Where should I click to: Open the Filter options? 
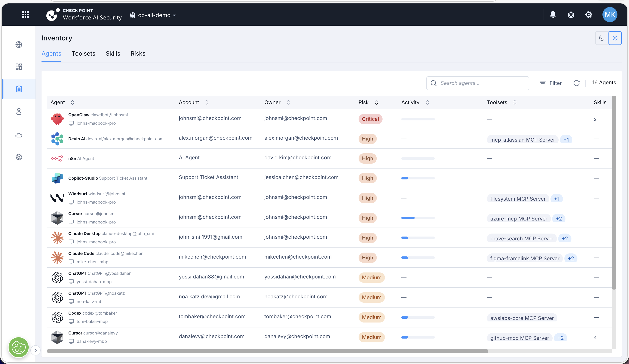point(551,83)
